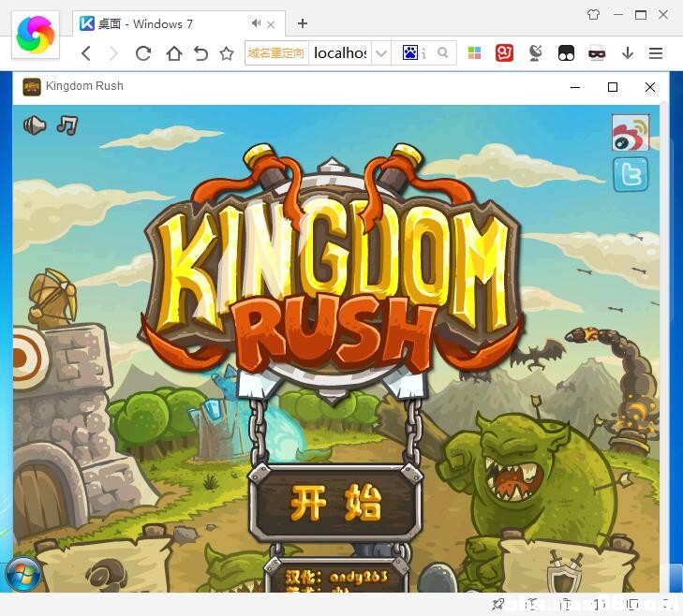Open the downloads arrow
The height and width of the screenshot is (616, 683).
pyautogui.click(x=628, y=53)
